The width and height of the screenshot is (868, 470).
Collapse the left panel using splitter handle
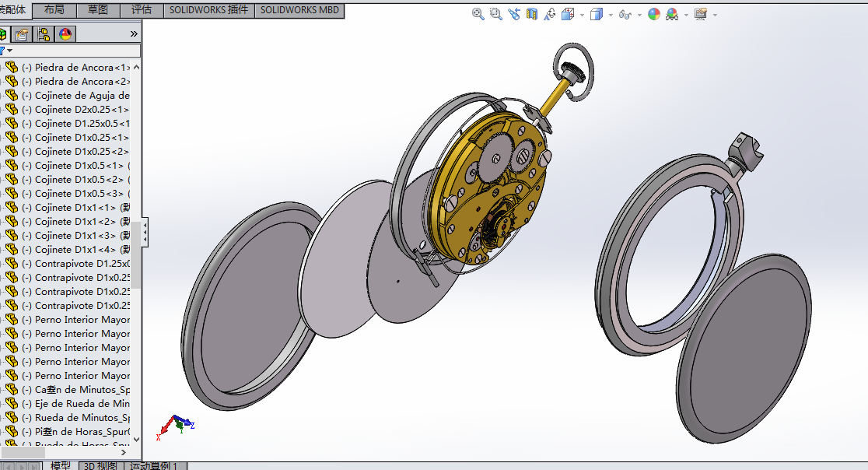click(145, 232)
